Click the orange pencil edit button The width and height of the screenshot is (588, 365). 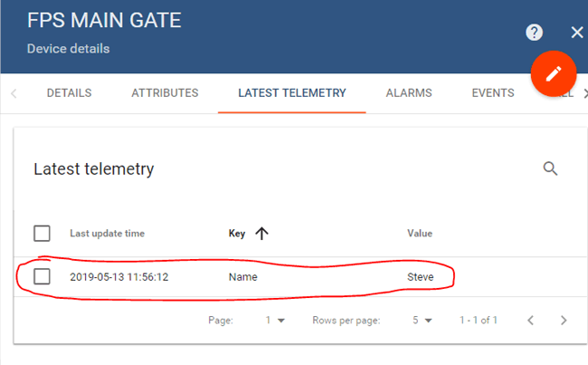tap(553, 72)
